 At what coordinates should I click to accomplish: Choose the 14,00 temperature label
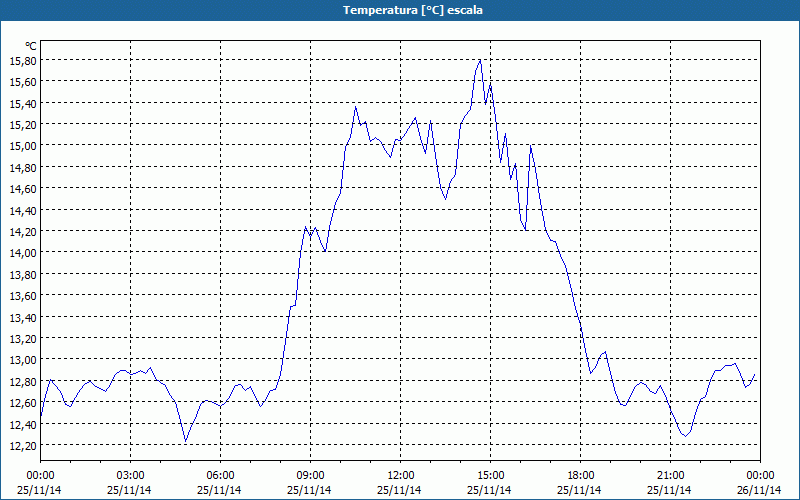(x=23, y=253)
